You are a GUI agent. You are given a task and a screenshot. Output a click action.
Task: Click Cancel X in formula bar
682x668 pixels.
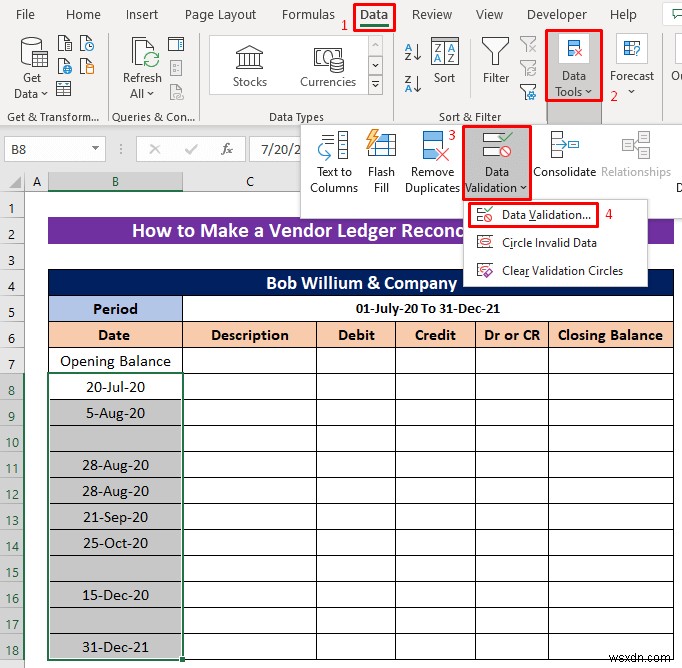coord(154,149)
